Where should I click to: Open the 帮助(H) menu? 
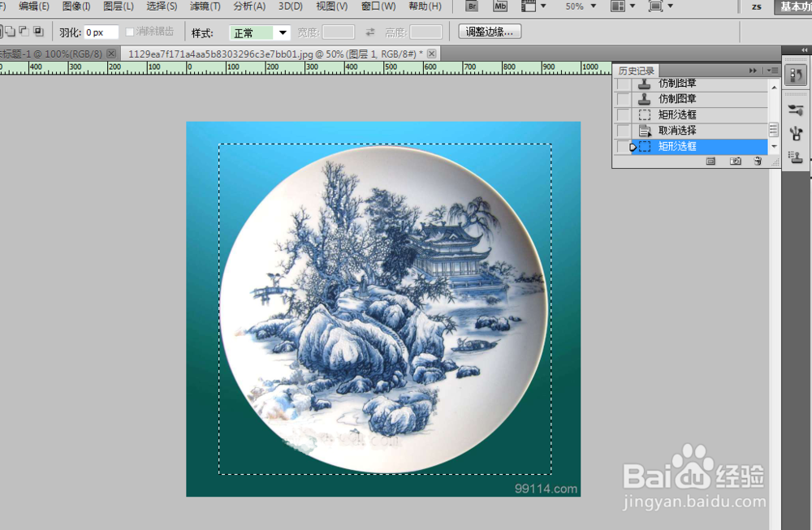425,6
